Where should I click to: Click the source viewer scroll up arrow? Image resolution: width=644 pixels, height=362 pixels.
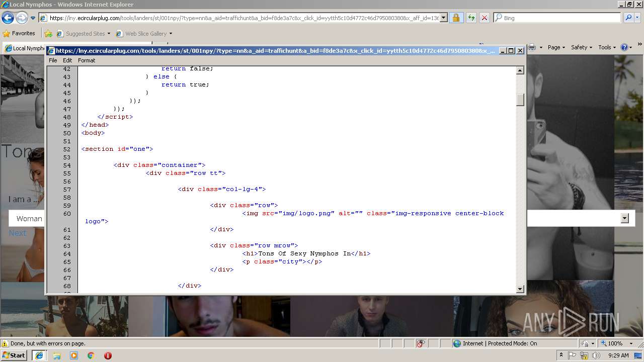click(520, 70)
